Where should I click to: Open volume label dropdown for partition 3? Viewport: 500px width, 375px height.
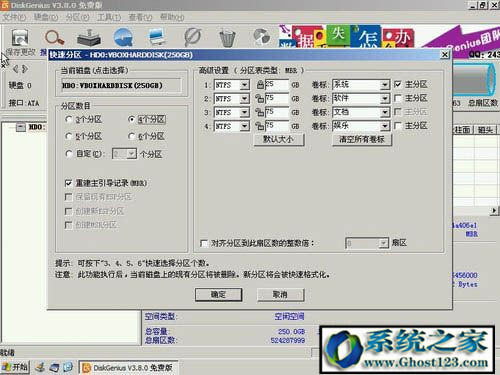(x=385, y=112)
